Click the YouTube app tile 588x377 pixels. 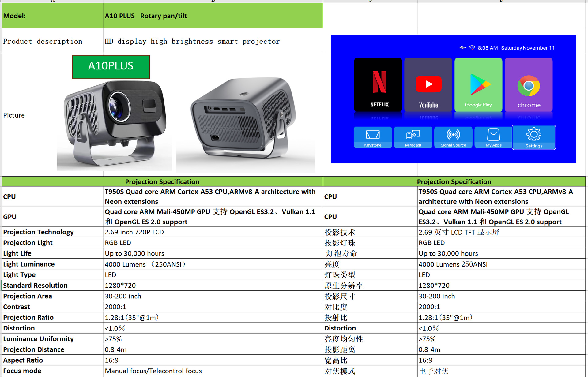point(428,85)
